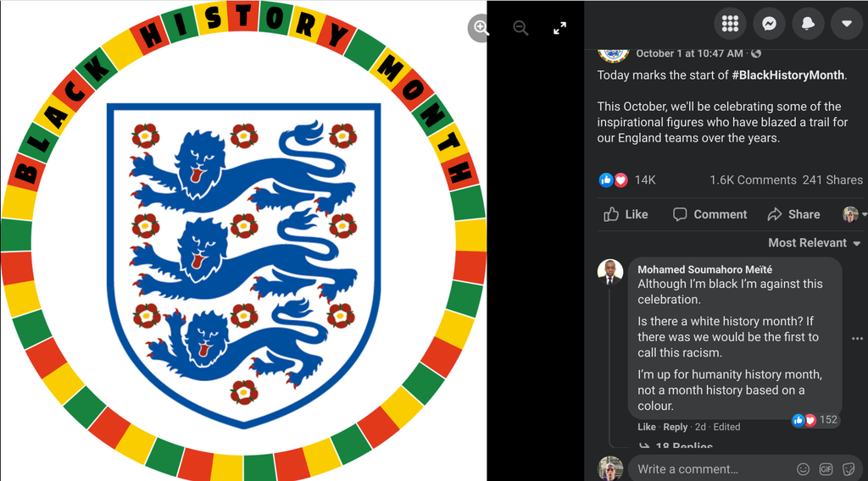Open the Facebook apps grid menu

point(730,24)
